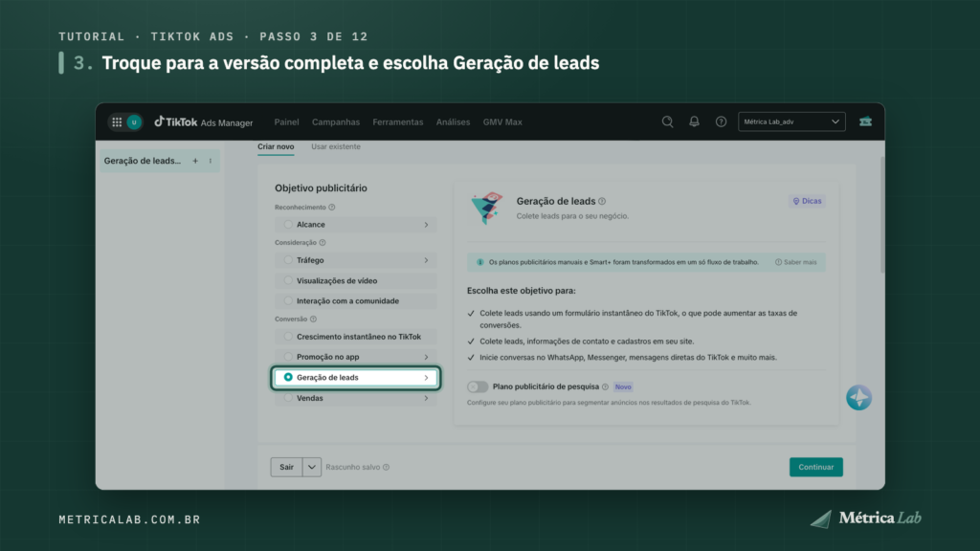Open the Análises menu

[453, 122]
